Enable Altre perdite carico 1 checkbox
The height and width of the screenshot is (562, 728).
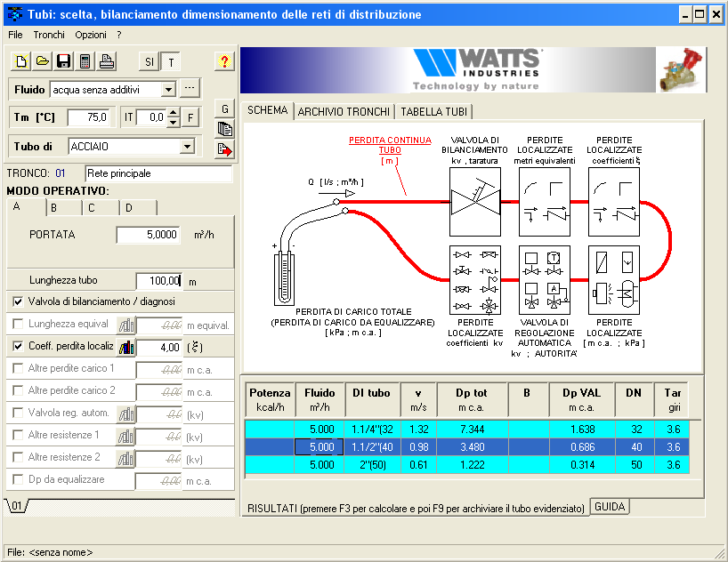click(x=18, y=368)
